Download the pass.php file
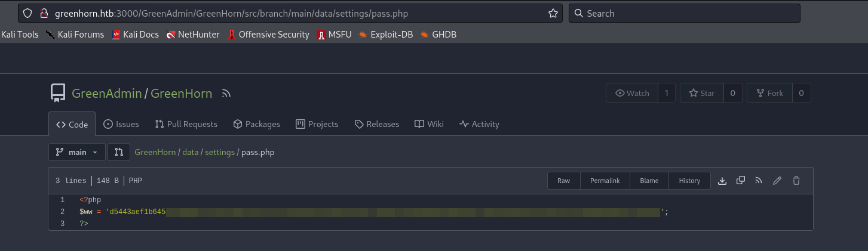The height and width of the screenshot is (251, 868). pyautogui.click(x=722, y=181)
